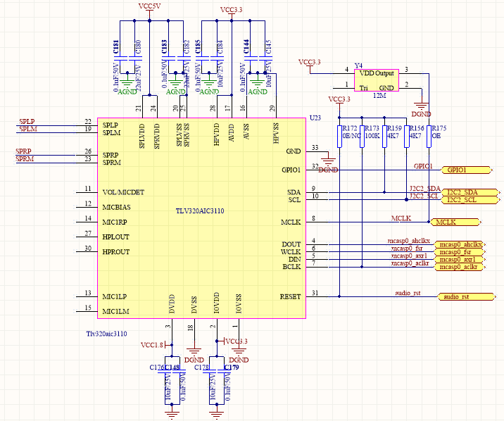Image resolution: width=504 pixels, height=421 pixels.
Task: Select the C183 capacitor designator
Action: 164,47
